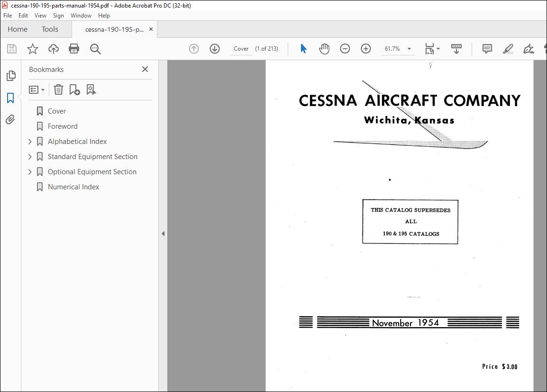The image size is (547, 392).
Task: Open the bookmark options menu dropdown
Action: pos(36,90)
